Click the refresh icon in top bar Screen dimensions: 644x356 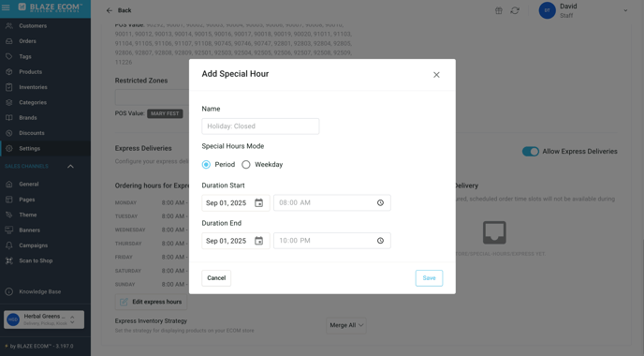(515, 10)
